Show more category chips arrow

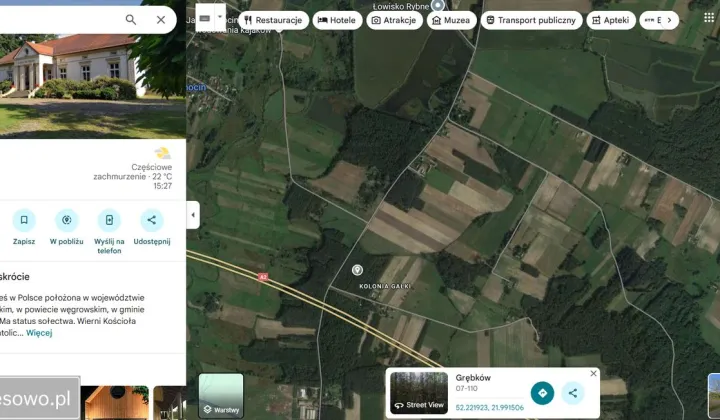coord(669,20)
